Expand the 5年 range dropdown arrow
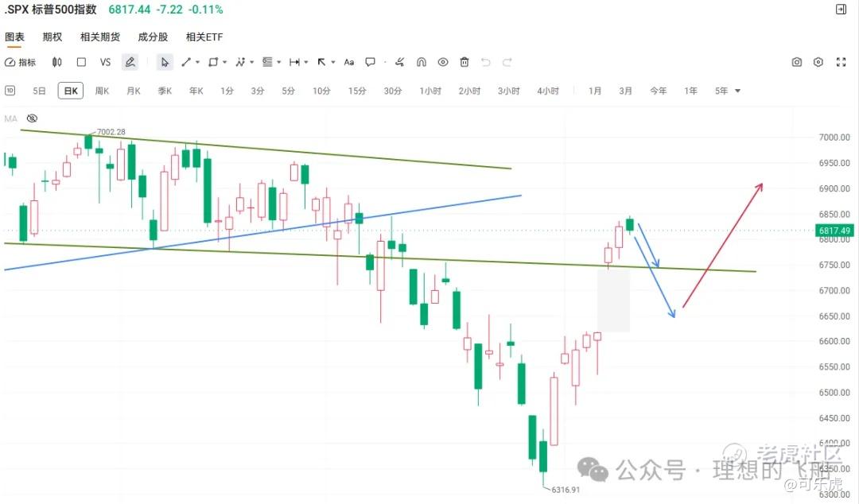 737,91
